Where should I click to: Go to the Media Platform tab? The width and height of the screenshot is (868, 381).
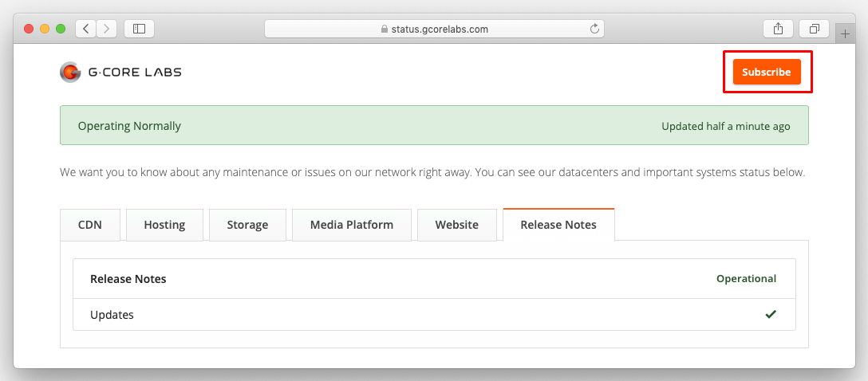(x=352, y=225)
